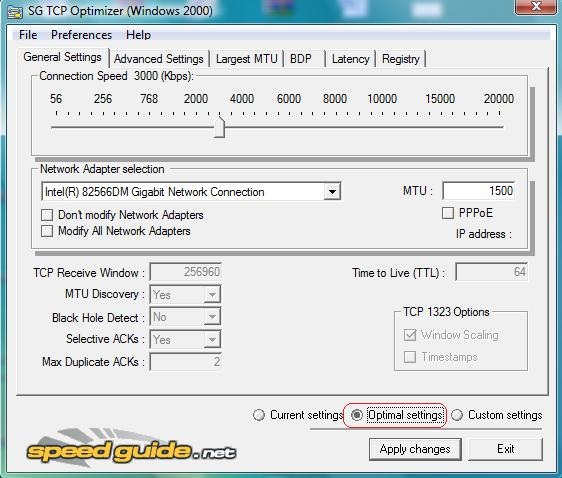This screenshot has height=478, width=562.
Task: Click the MTU input field showing 1500
Action: [479, 191]
